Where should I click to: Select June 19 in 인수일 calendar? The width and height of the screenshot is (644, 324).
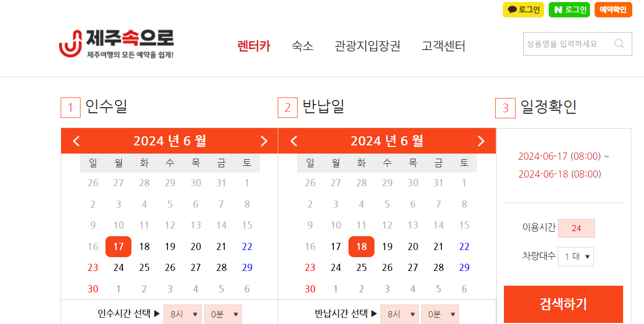click(170, 246)
